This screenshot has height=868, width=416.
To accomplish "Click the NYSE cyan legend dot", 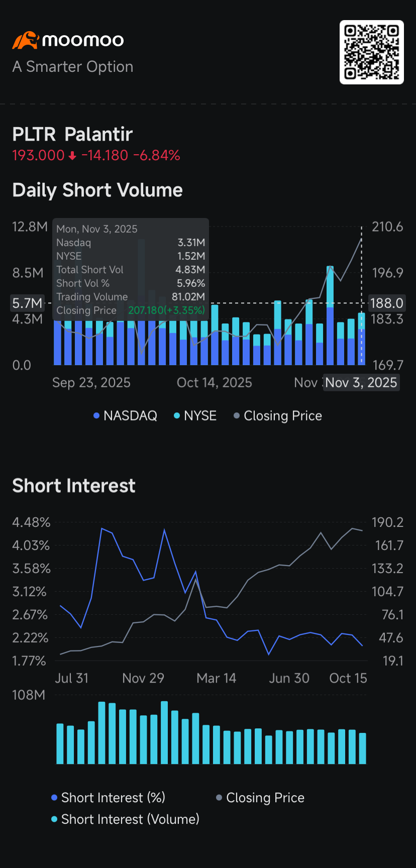I will tap(177, 416).
